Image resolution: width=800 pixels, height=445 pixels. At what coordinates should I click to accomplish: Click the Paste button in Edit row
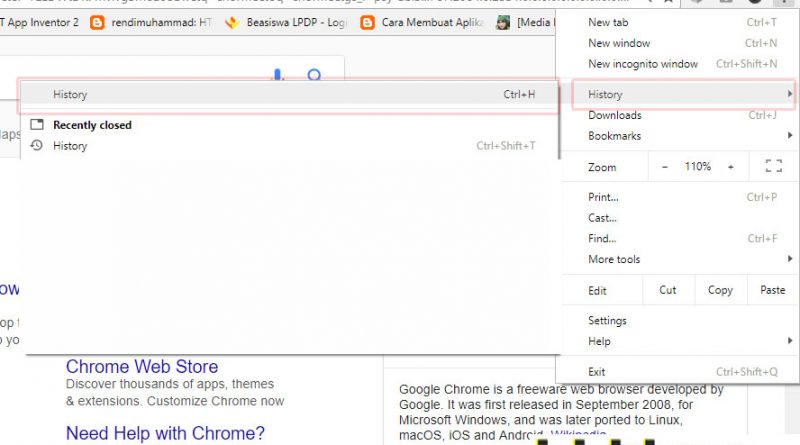772,290
